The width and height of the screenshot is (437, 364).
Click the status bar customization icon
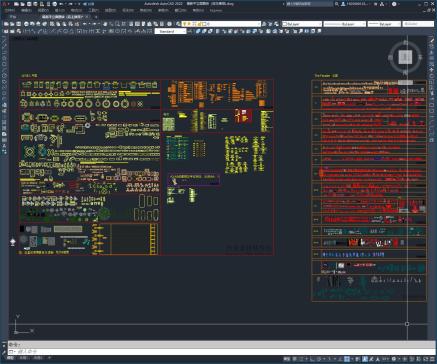432,359
